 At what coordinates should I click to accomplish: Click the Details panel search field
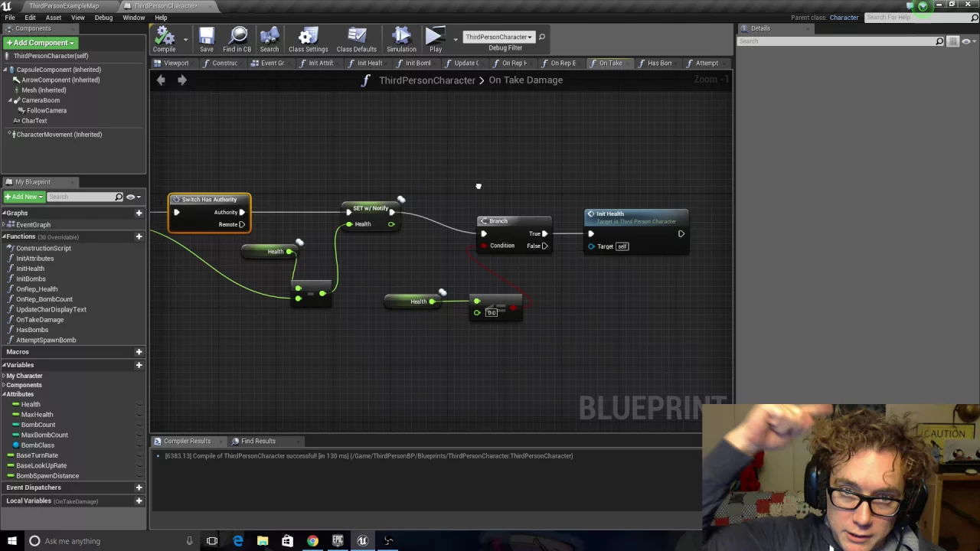tap(837, 41)
